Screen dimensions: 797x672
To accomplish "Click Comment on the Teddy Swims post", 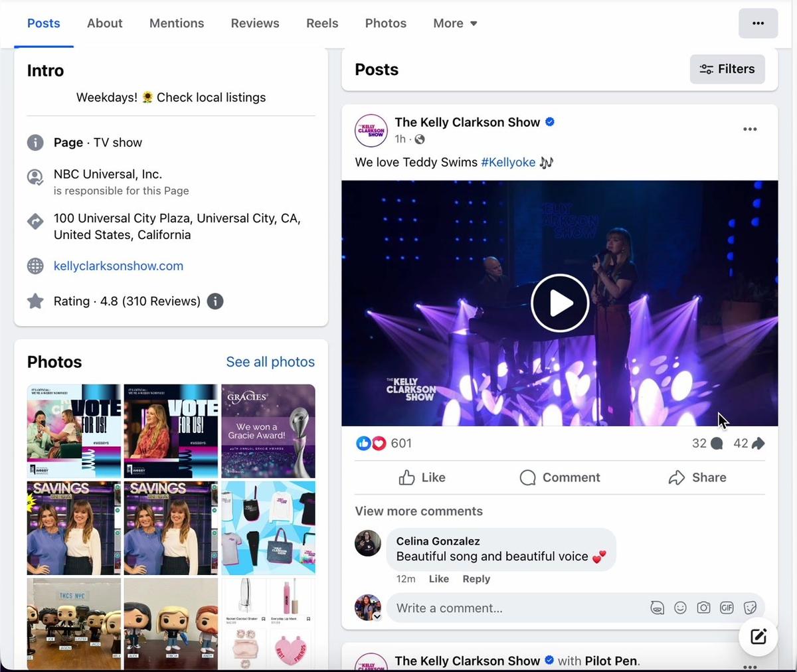I will click(560, 477).
